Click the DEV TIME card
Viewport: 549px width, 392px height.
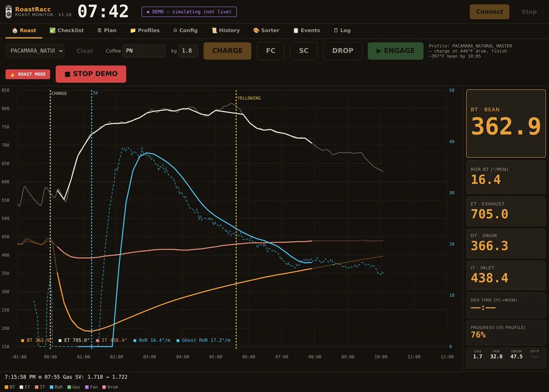point(506,305)
